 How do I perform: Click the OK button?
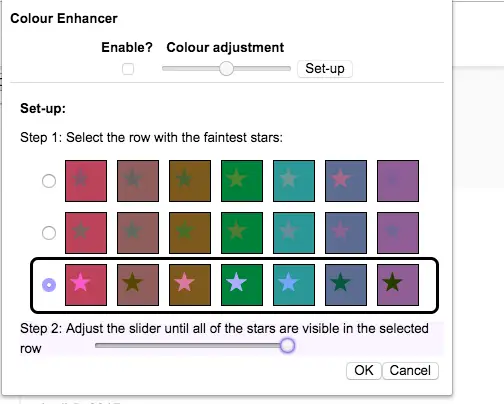tap(364, 371)
